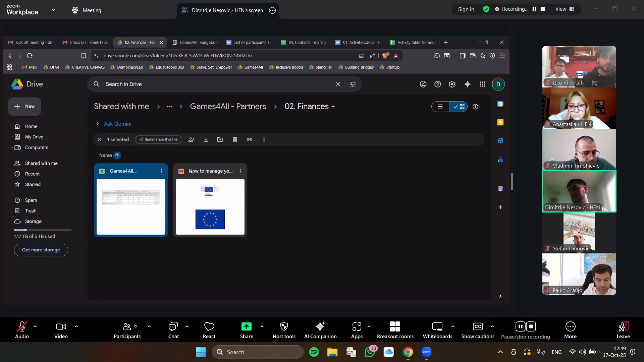644x362 pixels.
Task: Clear the current file selection
Action: (99, 139)
